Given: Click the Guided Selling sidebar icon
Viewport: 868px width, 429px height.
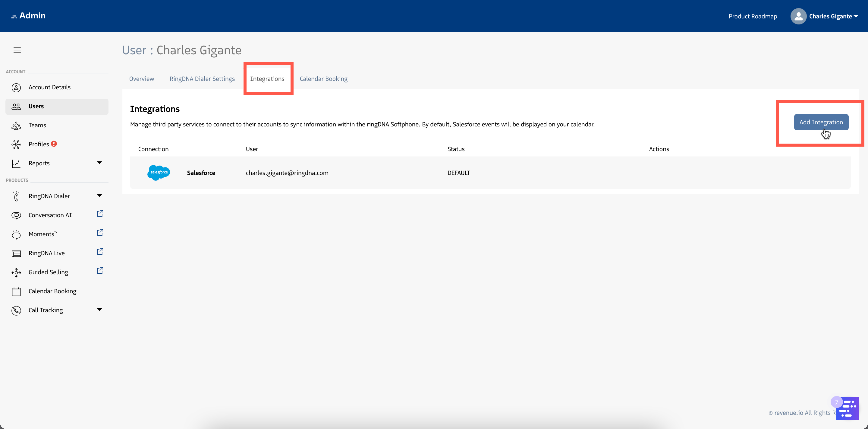Looking at the screenshot, I should coord(16,272).
